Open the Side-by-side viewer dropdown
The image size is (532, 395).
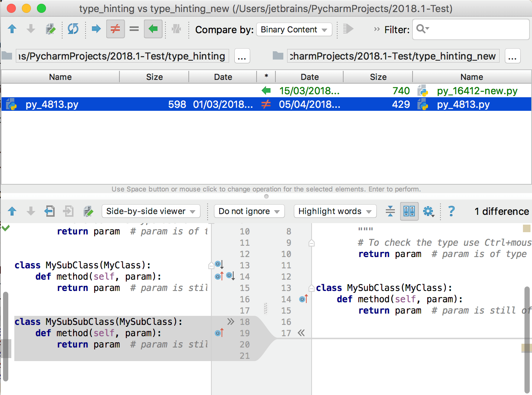pyautogui.click(x=151, y=211)
